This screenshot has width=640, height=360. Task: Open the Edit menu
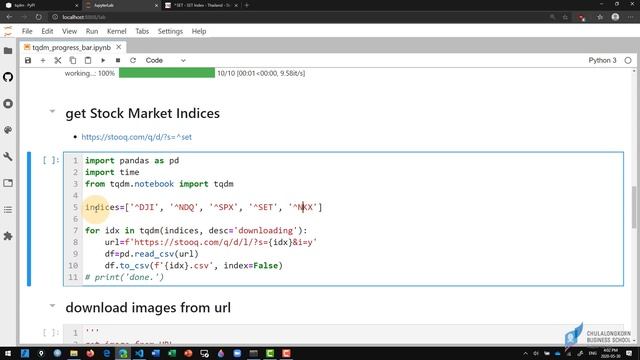[x=47, y=31]
